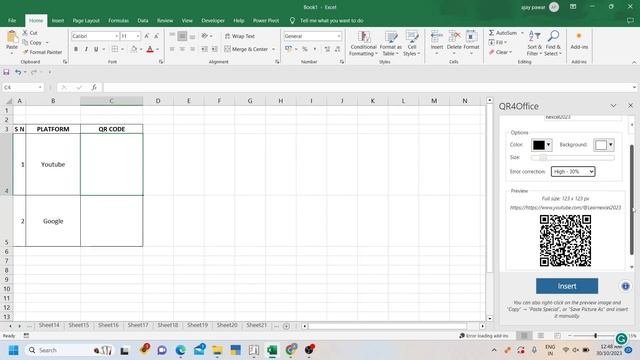Open Cell Styles gallery

[x=412, y=44]
